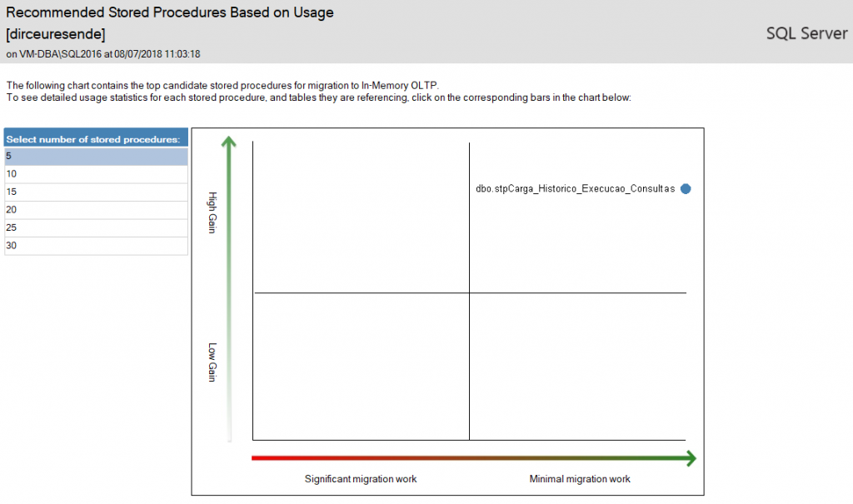Click the green migration work arrow head

point(691,458)
